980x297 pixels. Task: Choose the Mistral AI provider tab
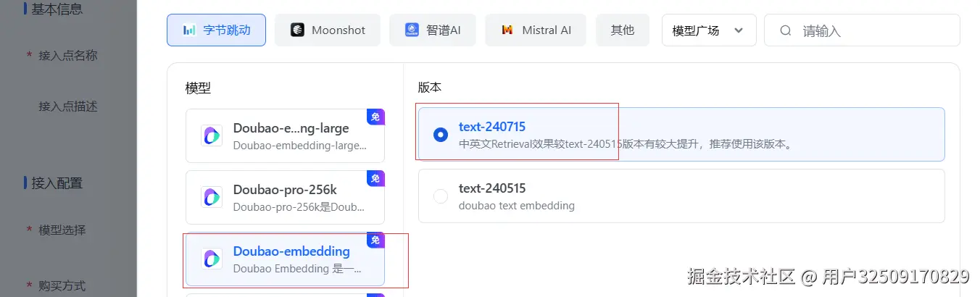click(536, 30)
